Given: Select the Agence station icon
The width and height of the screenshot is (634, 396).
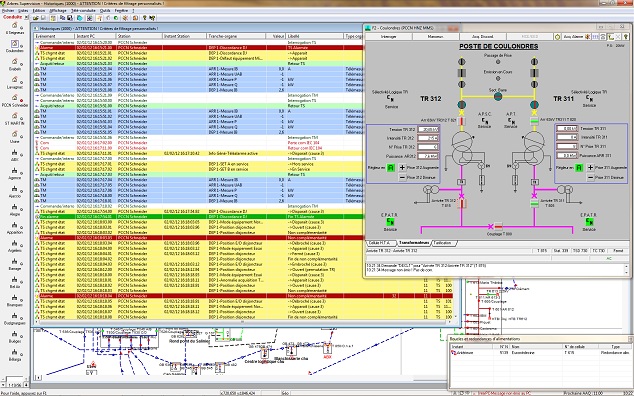Looking at the screenshot, I should [x=15, y=171].
